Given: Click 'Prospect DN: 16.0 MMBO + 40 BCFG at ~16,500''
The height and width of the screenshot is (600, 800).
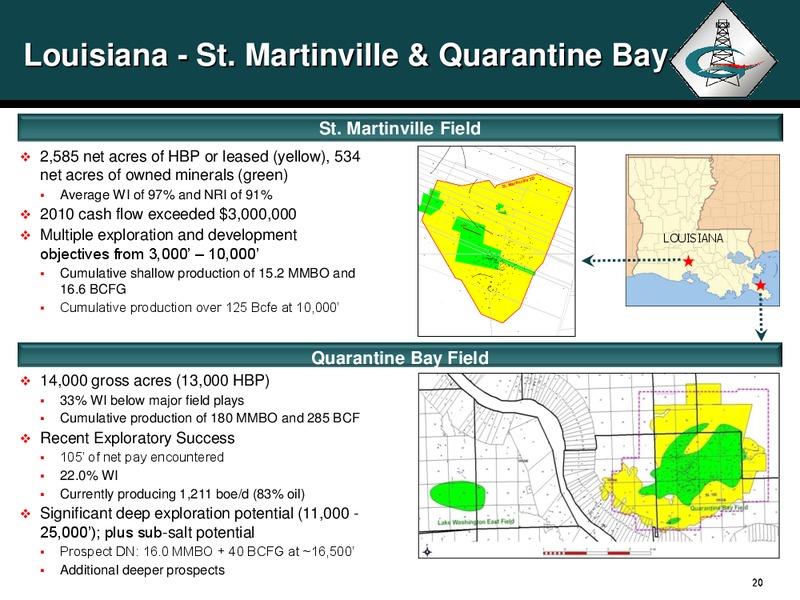Looking at the screenshot, I should 207,552.
